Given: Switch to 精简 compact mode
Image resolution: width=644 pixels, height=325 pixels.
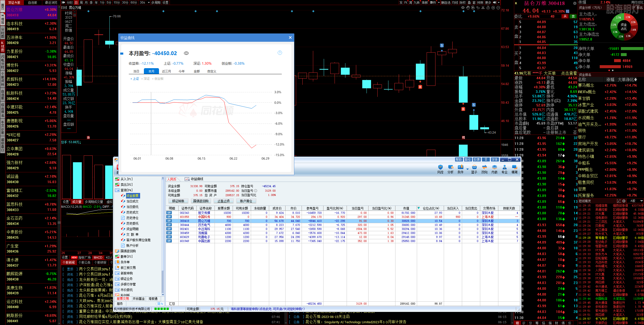Looking at the screenshot, I should coord(514,169).
